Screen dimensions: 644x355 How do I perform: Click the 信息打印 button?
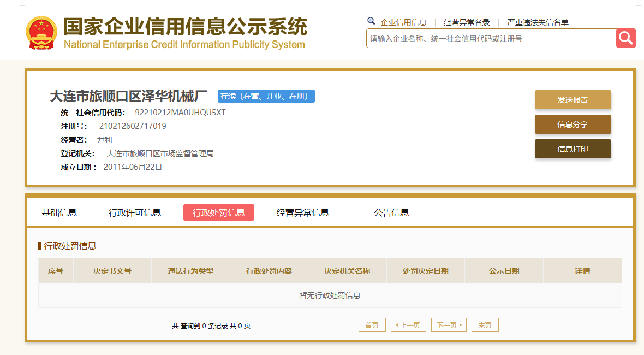point(573,149)
